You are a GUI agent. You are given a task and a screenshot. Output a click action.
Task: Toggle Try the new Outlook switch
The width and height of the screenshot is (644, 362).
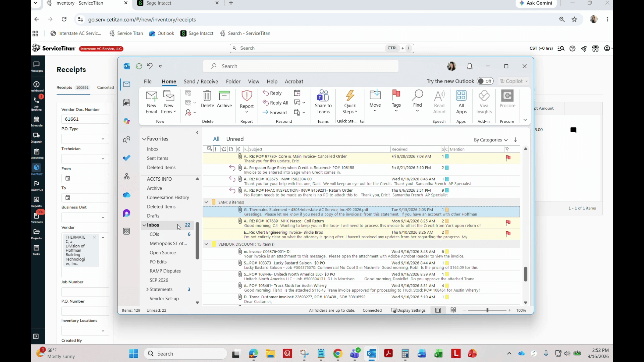click(x=485, y=81)
